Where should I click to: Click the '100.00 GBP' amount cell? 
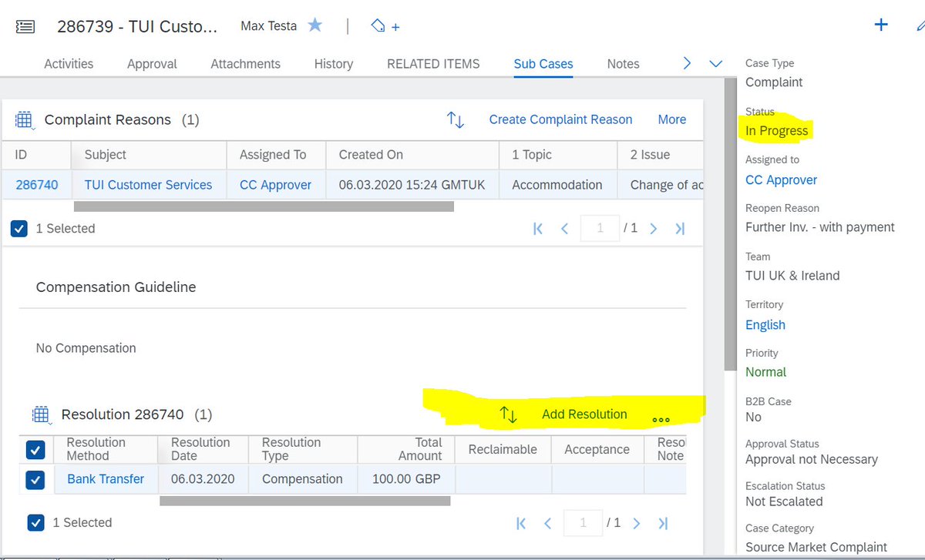(x=406, y=479)
